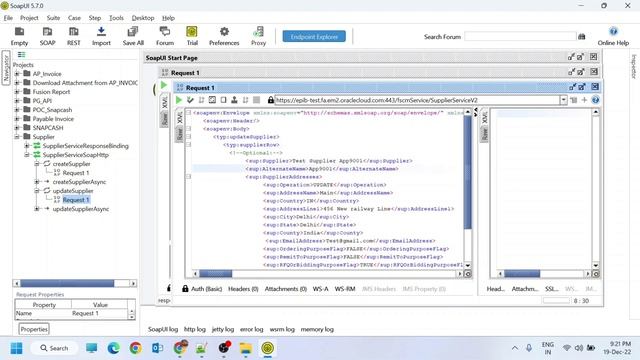Click the REST project toolbar icon
The height and width of the screenshot is (360, 640).
[73, 36]
